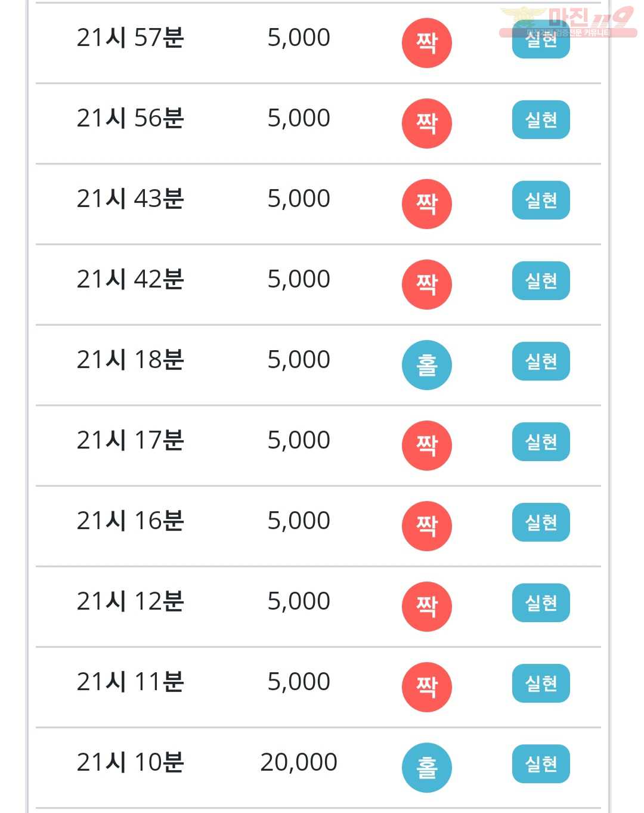Click the blue 홀 badge for 21시 18분

click(427, 365)
